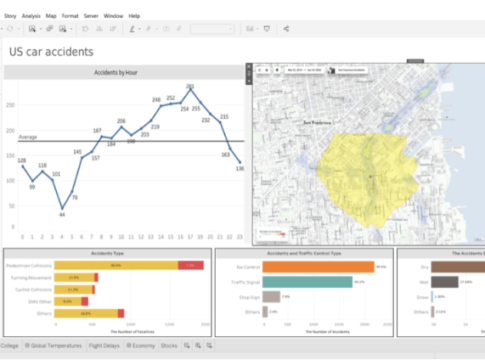Click the Average reference line label
The height and width of the screenshot is (360, 485).
pos(28,137)
